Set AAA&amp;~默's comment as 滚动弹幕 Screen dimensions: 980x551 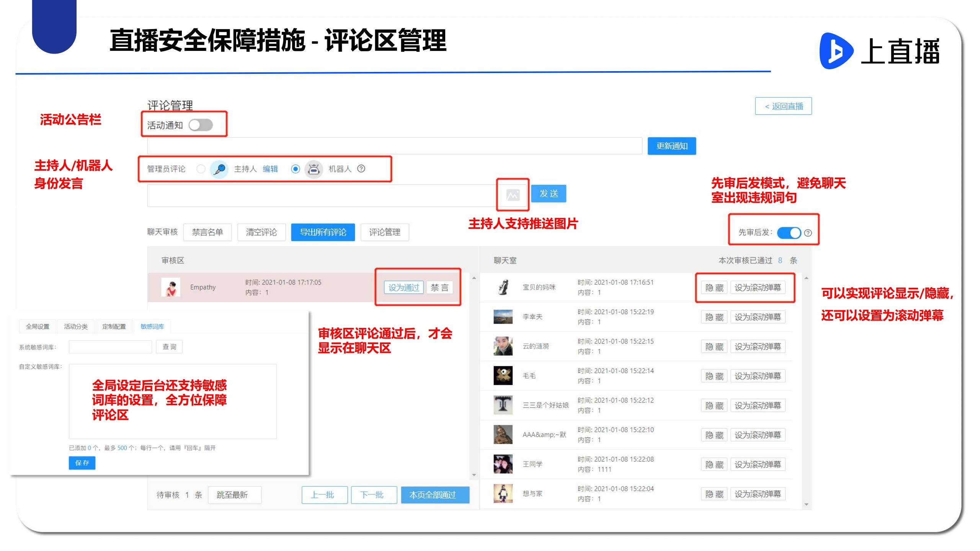pyautogui.click(x=758, y=435)
